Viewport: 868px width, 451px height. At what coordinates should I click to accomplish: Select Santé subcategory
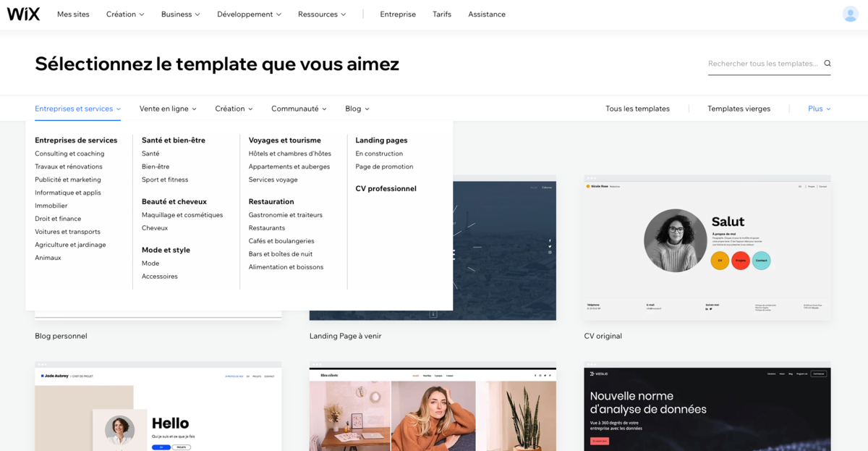pos(150,153)
